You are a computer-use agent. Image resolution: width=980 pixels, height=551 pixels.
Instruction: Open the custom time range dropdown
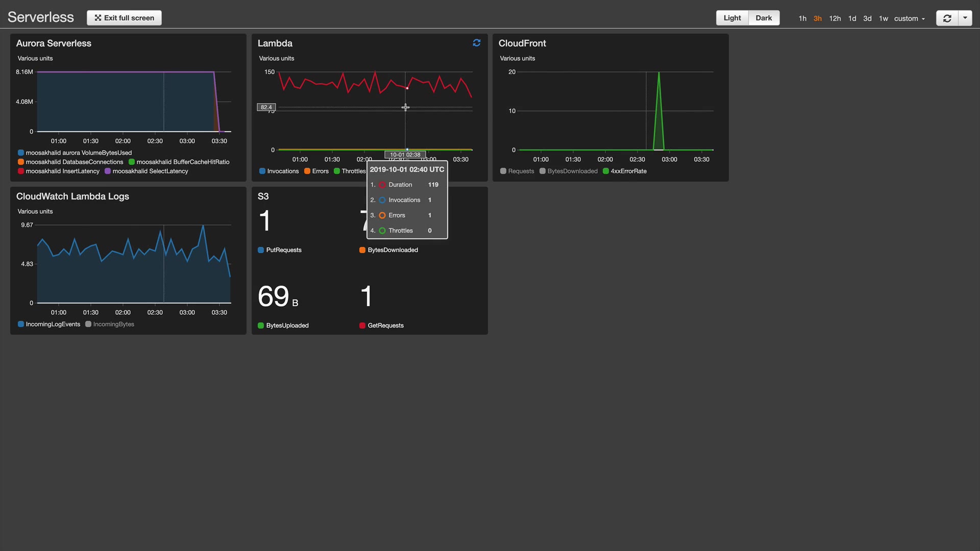[x=909, y=18]
